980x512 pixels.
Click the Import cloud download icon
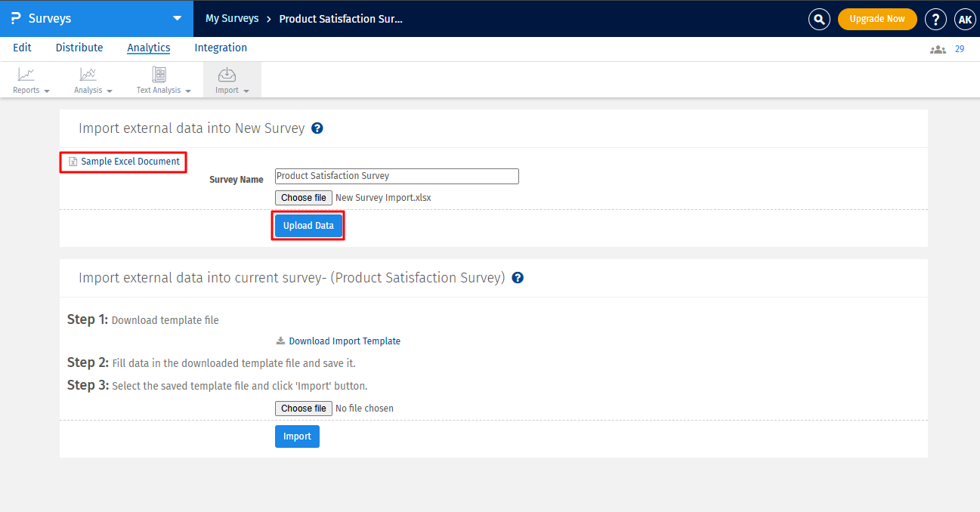pyautogui.click(x=227, y=75)
